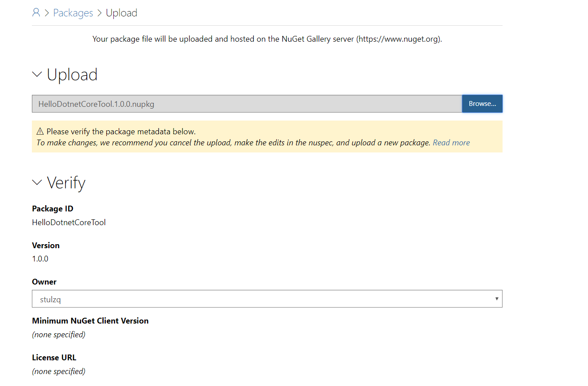Click the user profile icon in the breadcrumb

pos(36,13)
